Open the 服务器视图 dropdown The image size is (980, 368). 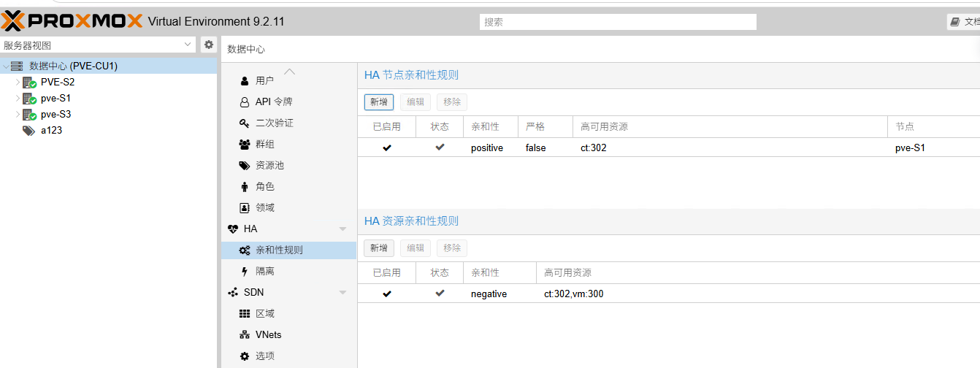[99, 45]
